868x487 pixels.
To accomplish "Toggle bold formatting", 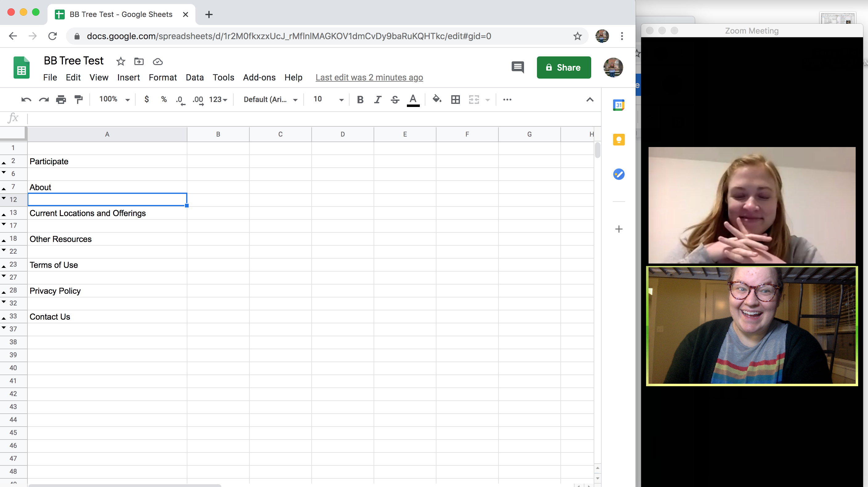I will pos(360,100).
